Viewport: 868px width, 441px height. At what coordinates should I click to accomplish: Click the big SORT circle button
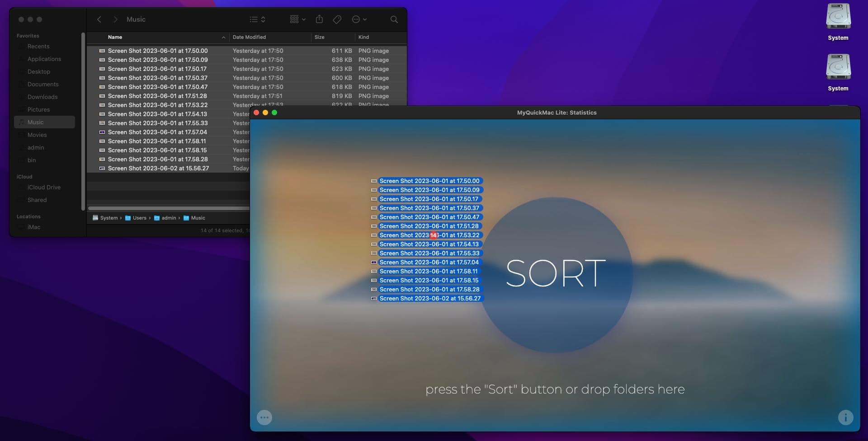555,274
